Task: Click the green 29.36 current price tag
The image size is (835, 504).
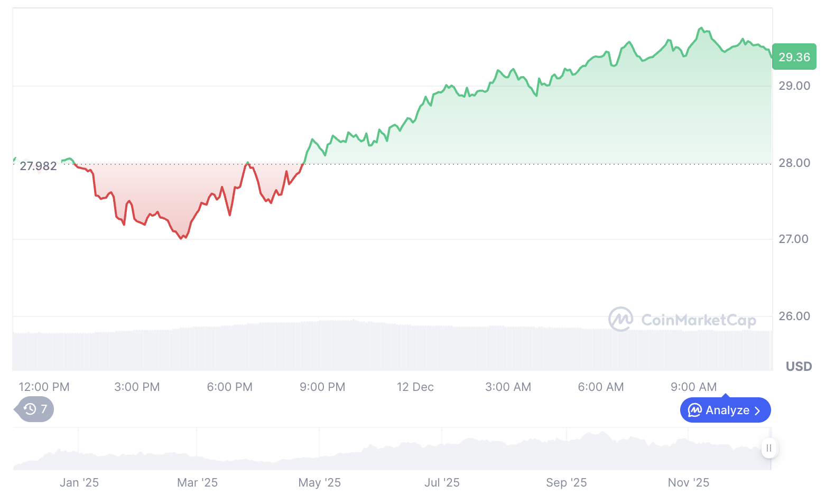Action: (794, 57)
